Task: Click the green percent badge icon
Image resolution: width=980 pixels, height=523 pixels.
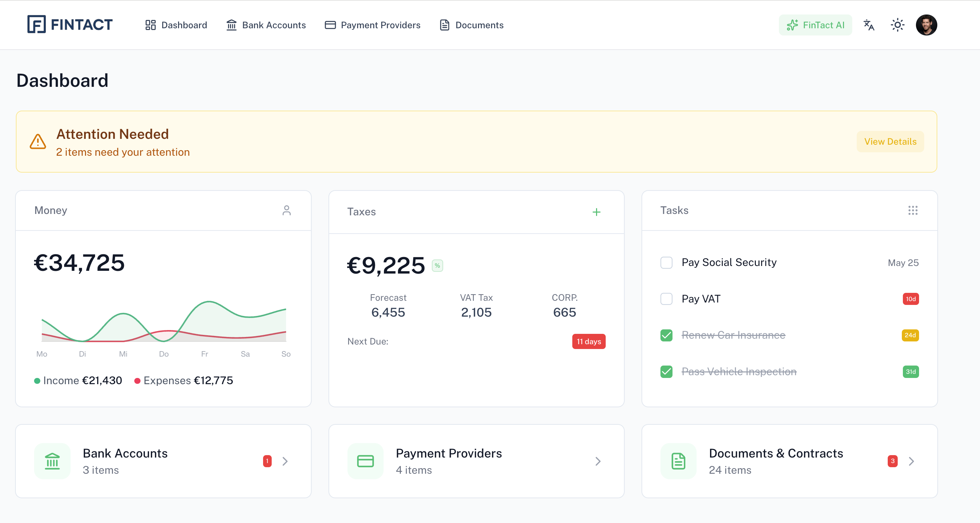Action: tap(437, 266)
